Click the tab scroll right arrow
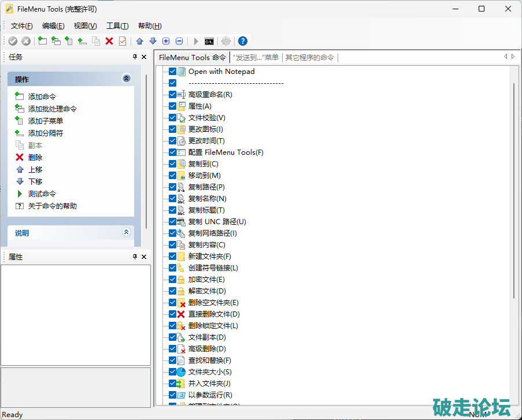 tap(513, 57)
